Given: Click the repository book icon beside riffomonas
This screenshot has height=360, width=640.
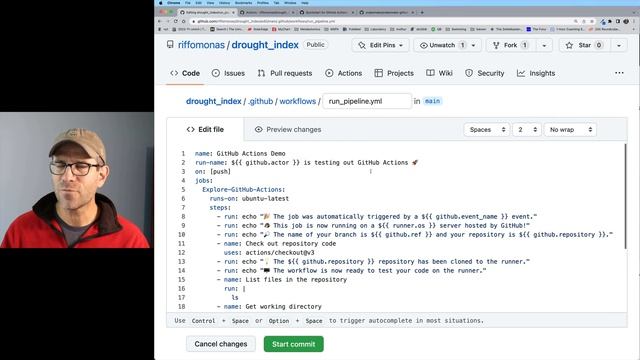Looking at the screenshot, I should (170, 44).
